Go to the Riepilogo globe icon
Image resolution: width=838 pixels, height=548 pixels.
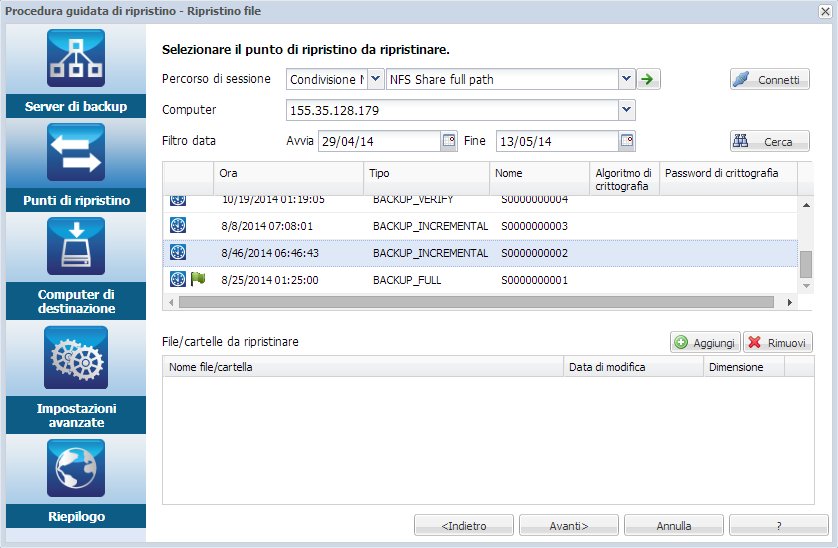click(x=76, y=469)
